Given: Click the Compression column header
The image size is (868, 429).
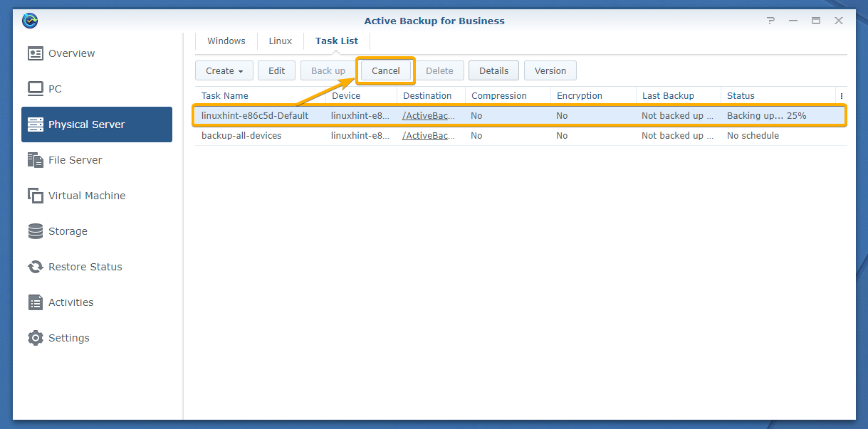Looking at the screenshot, I should tap(508, 96).
